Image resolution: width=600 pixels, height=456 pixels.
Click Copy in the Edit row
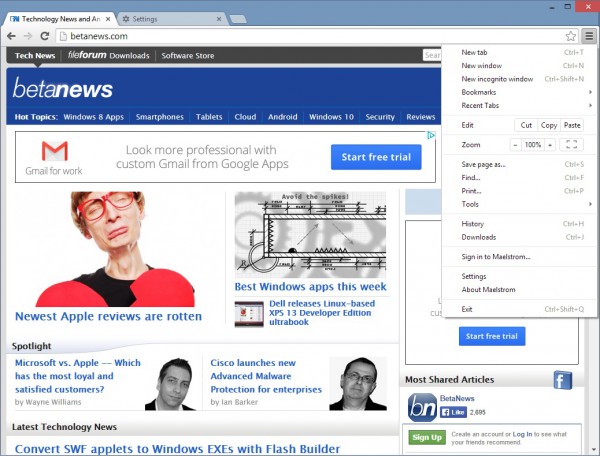point(549,125)
